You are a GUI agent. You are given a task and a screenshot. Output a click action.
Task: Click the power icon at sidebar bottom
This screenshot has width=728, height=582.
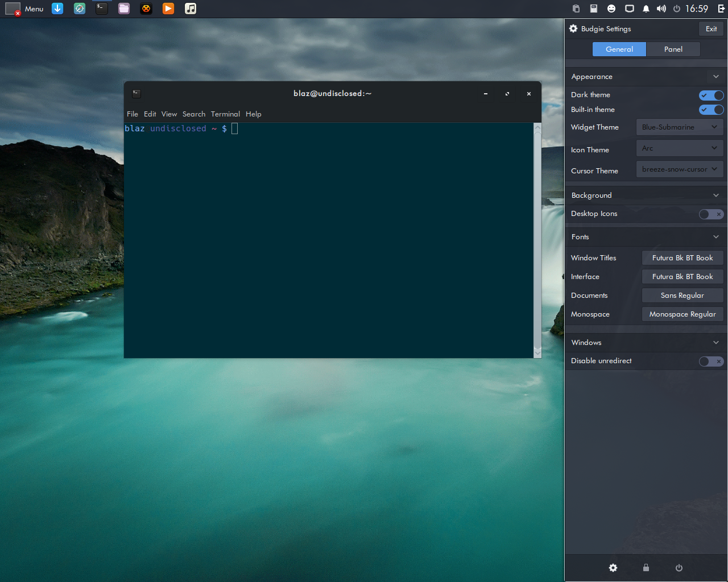point(679,568)
